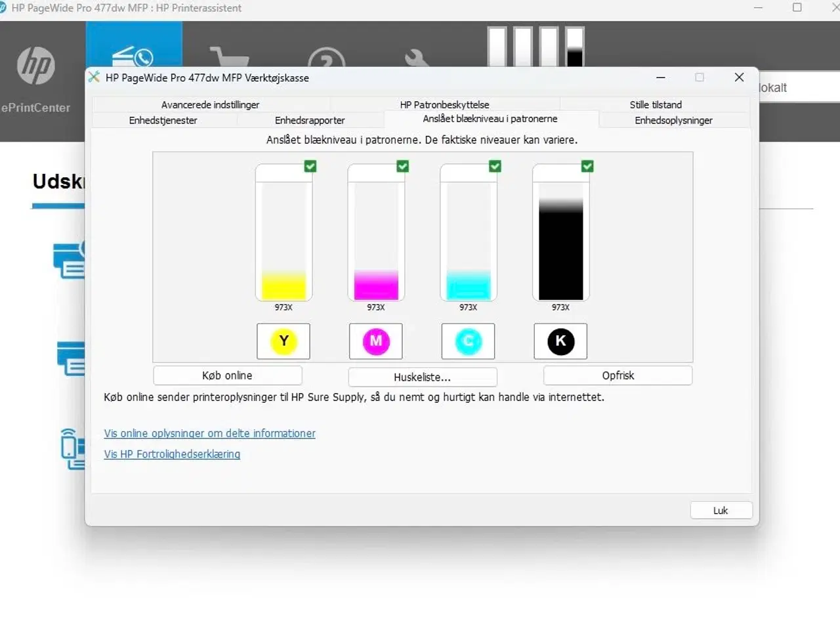Screen dimensions: 840x630
Task: Click the 973X label under black cartridge
Action: pos(561,307)
